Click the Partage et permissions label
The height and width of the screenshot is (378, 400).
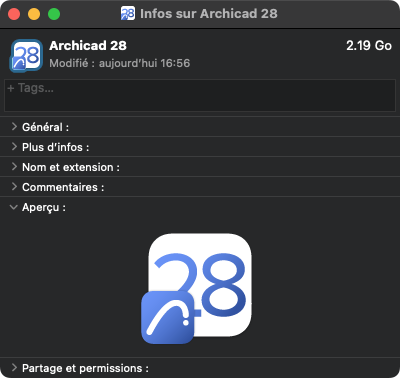coord(85,368)
